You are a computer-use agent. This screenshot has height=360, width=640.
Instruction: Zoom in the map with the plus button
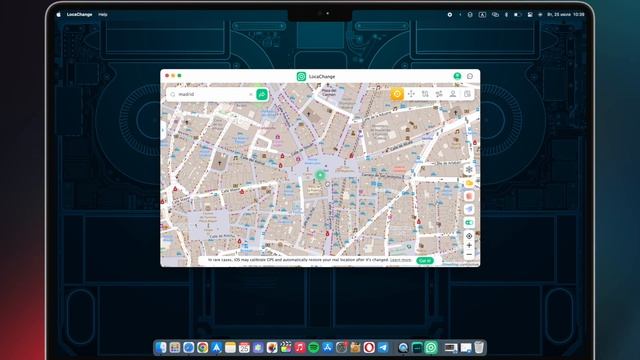[469, 245]
